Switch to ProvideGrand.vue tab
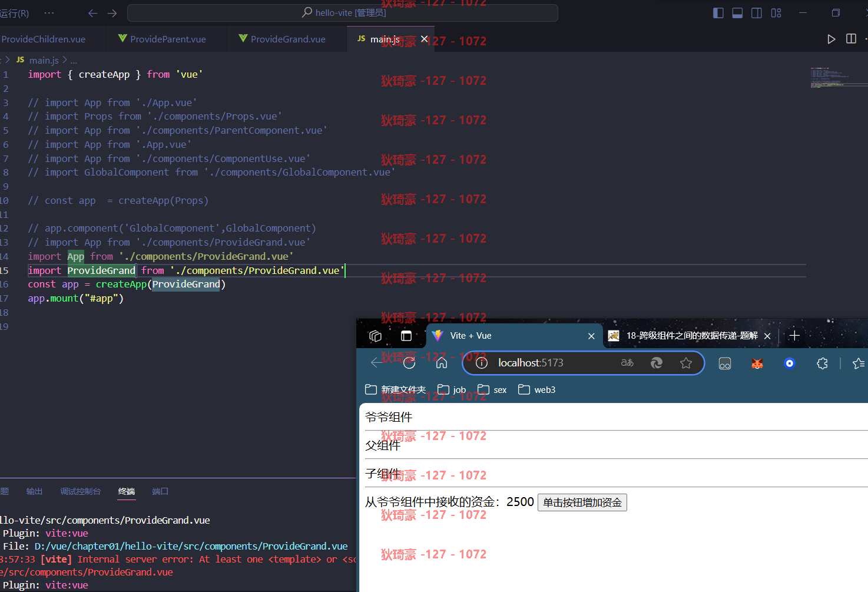Image resolution: width=868 pixels, height=592 pixels. 287,39
